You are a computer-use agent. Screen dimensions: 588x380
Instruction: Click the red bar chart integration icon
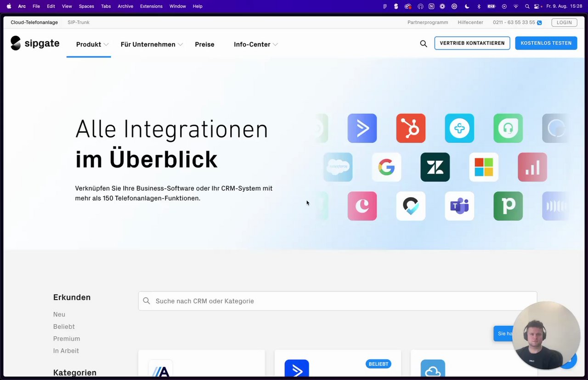click(x=532, y=167)
